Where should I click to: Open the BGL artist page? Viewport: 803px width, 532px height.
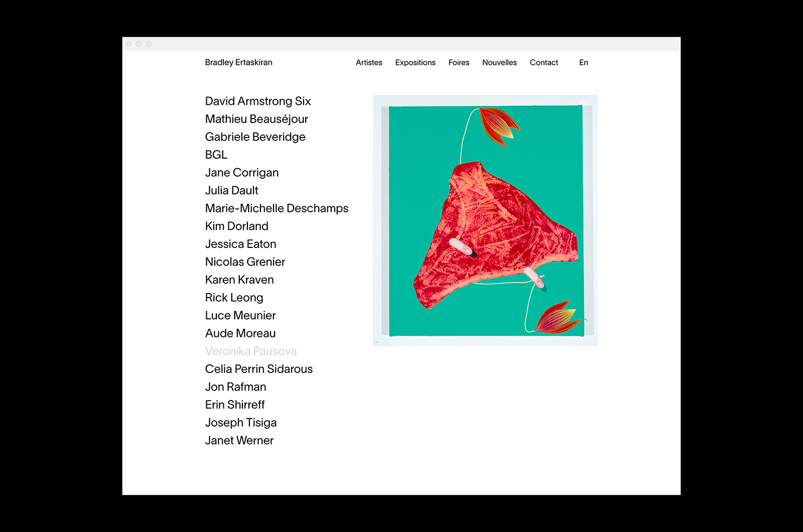coord(216,155)
